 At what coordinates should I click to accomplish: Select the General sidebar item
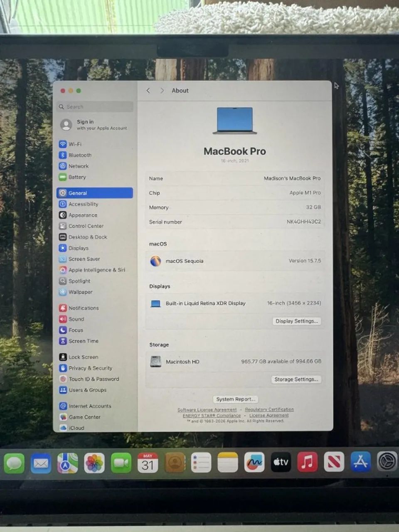click(x=95, y=193)
